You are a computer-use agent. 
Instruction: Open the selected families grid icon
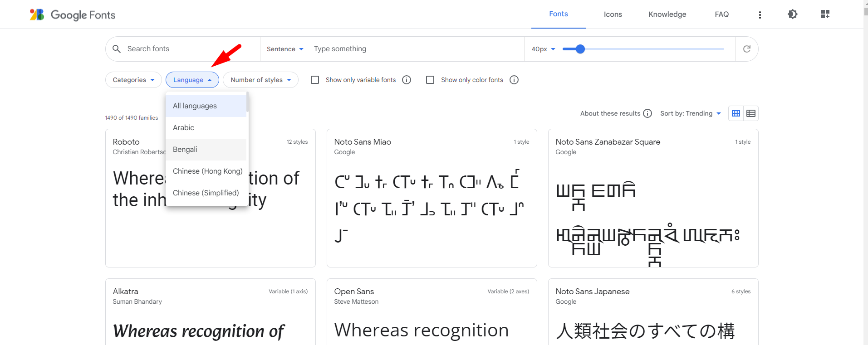[825, 14]
